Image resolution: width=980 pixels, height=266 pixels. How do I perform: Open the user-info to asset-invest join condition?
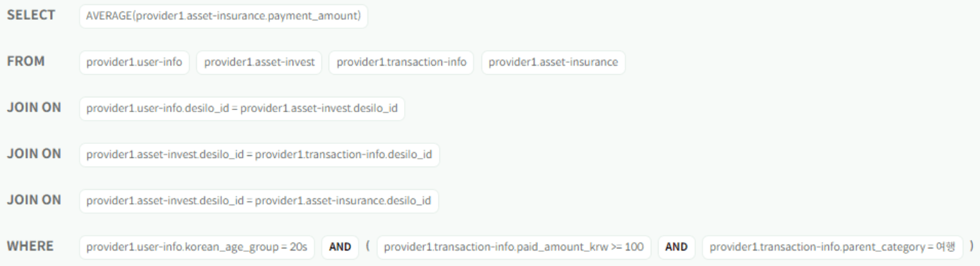coord(243,109)
